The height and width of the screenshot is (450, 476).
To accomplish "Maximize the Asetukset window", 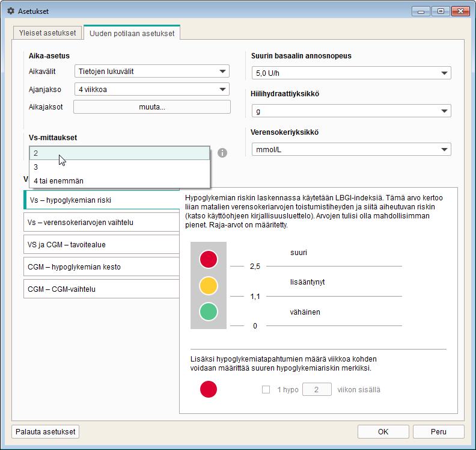I will tap(441, 11).
